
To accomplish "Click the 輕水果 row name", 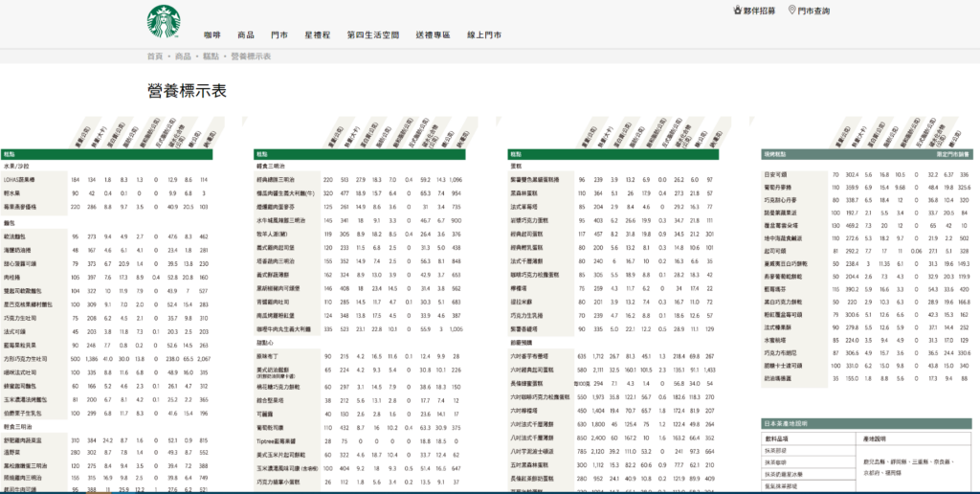I will pyautogui.click(x=13, y=192).
